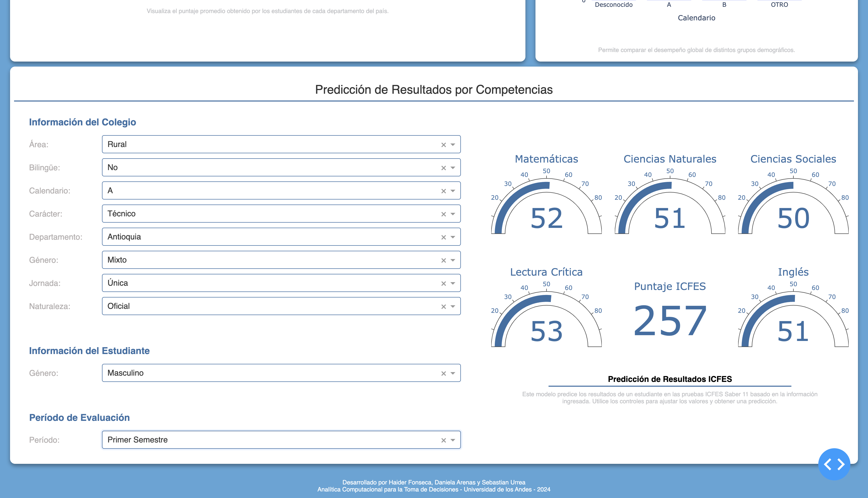Clear the Carácter Técnico value
The height and width of the screenshot is (498, 868).
click(443, 214)
